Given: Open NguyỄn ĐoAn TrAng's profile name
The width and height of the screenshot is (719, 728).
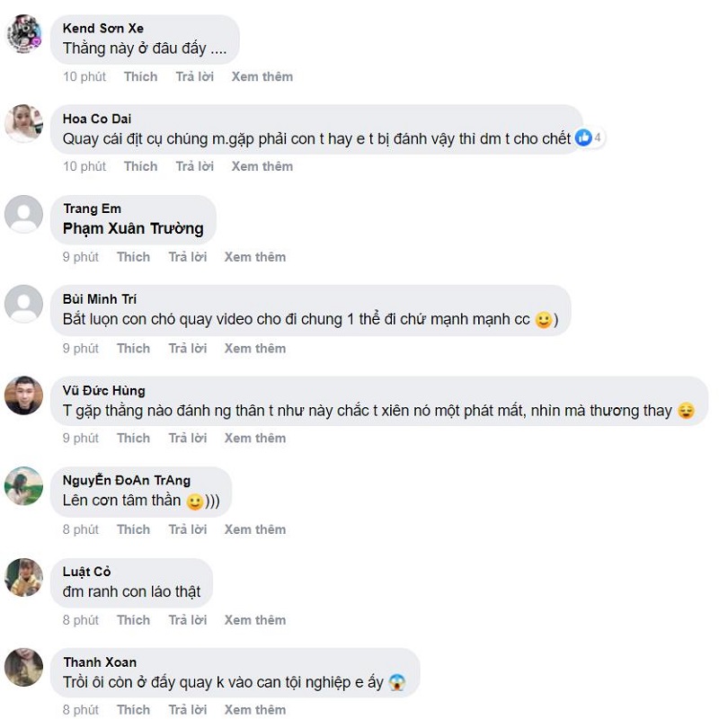Looking at the screenshot, I should tap(126, 480).
